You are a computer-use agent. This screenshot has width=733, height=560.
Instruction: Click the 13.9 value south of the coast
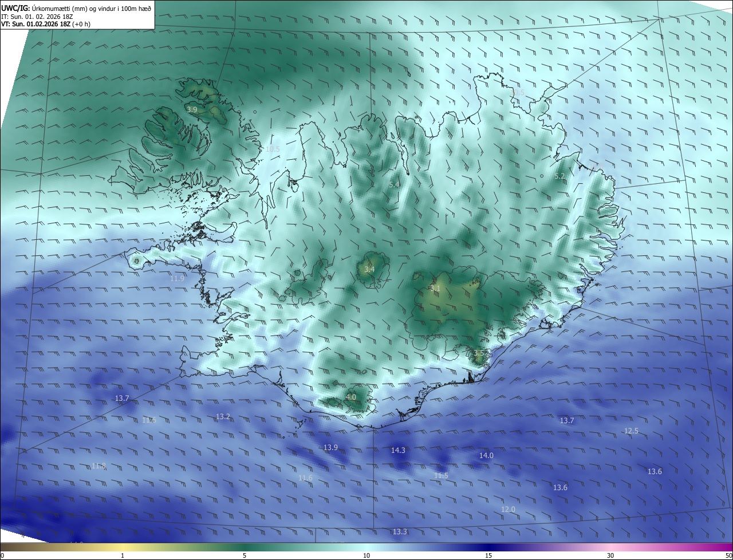pos(331,447)
